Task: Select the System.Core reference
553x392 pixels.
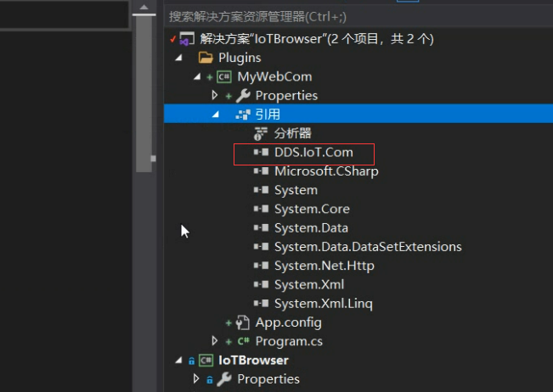Action: pyautogui.click(x=312, y=210)
